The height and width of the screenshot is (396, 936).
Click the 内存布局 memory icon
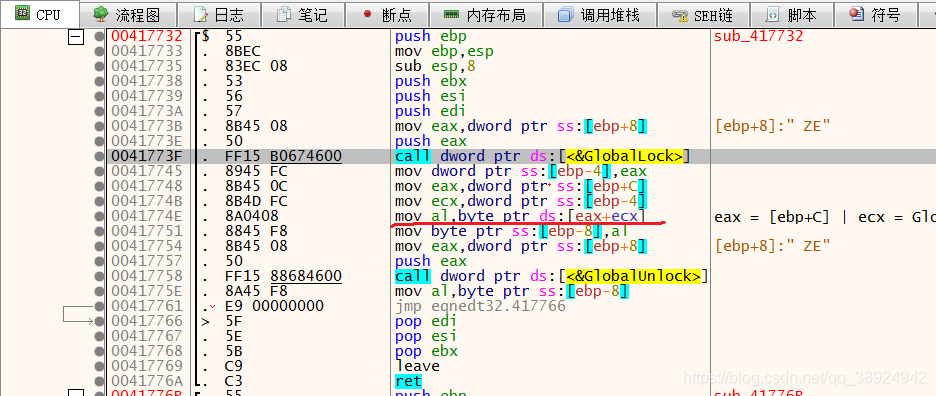(452, 14)
